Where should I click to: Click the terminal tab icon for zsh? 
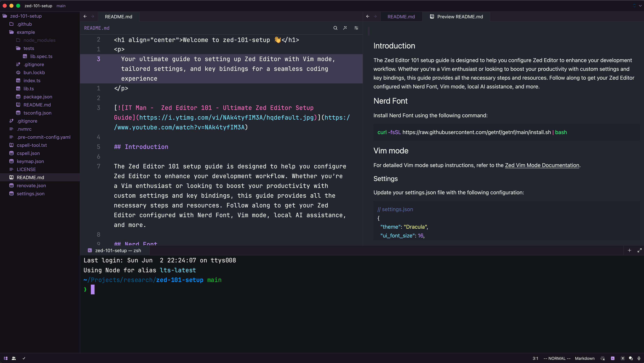90,250
